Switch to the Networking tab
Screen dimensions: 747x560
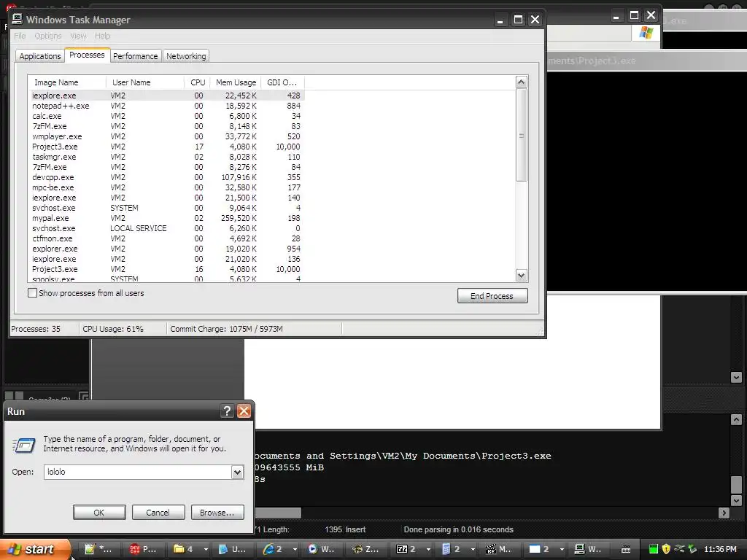pos(186,56)
